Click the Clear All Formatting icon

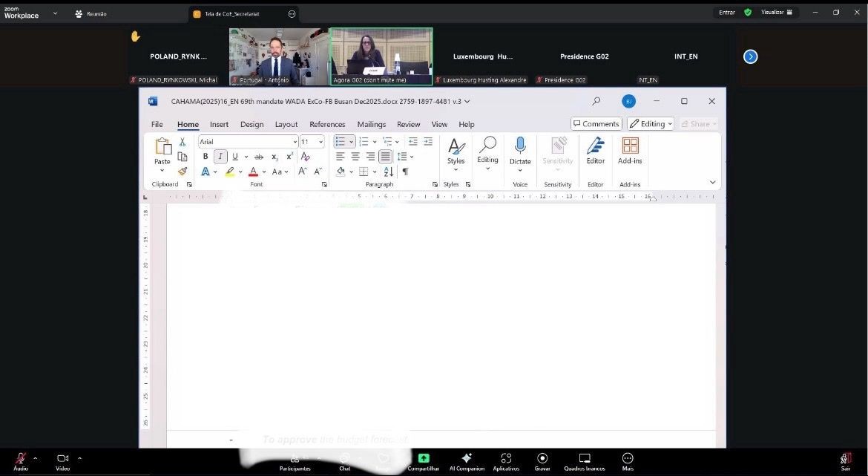[x=305, y=157]
